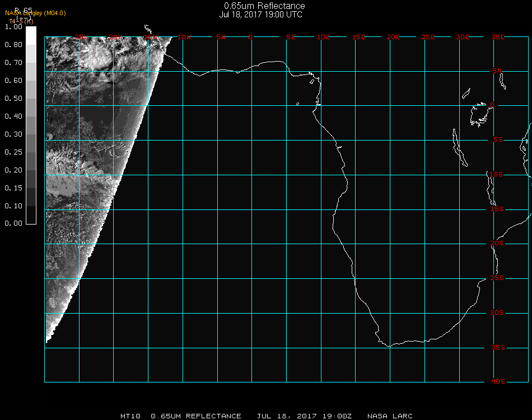Click the 5S latitude label
The width and height of the screenshot is (532, 420).
click(x=498, y=140)
